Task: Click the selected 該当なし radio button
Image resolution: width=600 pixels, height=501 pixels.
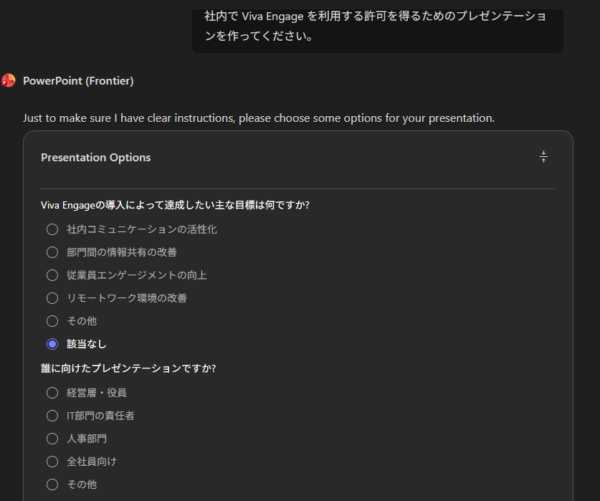Action: [52, 344]
